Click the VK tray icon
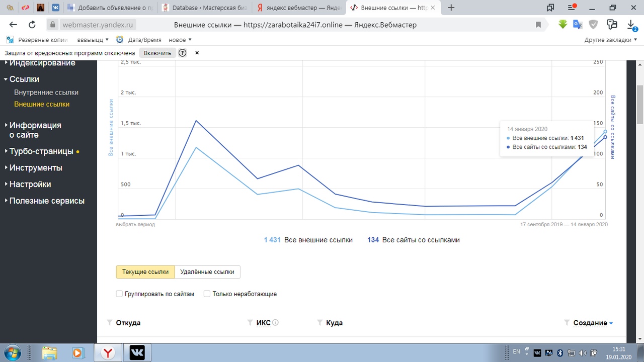Viewport: 644px width, 362px height. pyautogui.click(x=537, y=353)
